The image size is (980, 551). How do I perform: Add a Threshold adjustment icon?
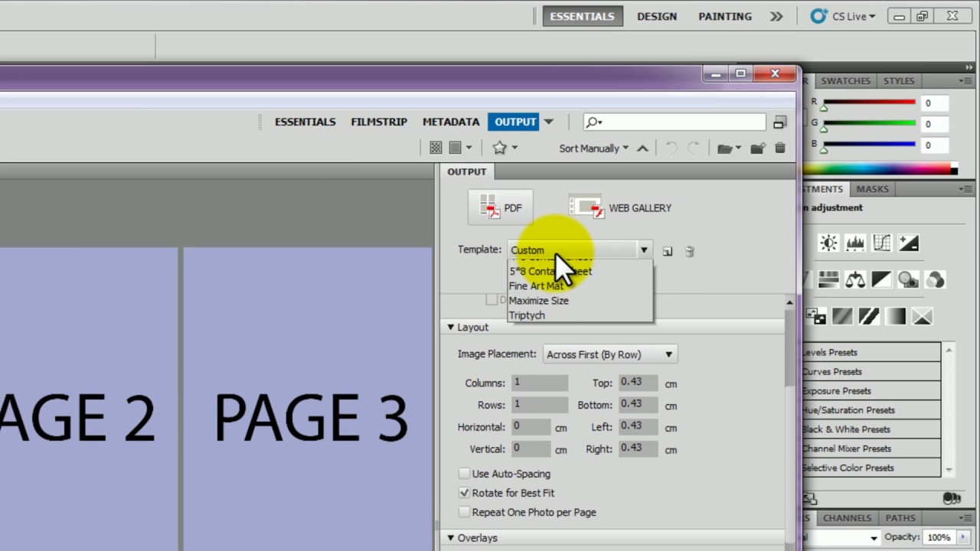(x=869, y=316)
